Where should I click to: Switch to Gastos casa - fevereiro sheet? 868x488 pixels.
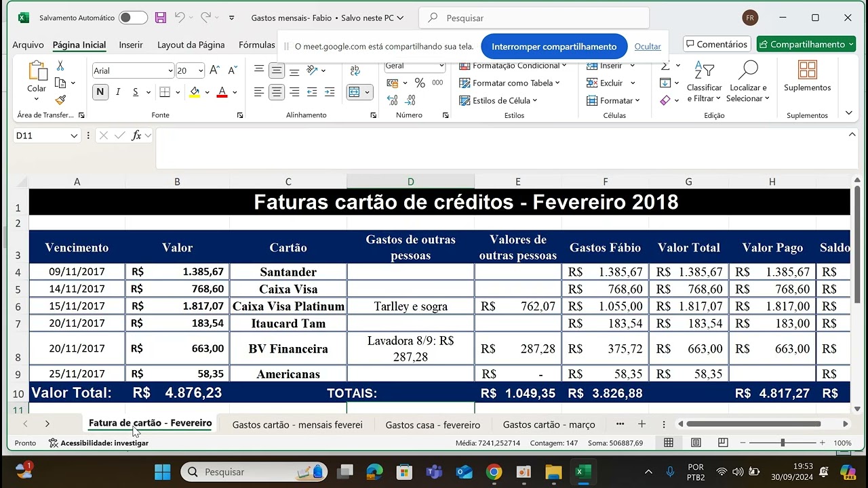click(433, 425)
